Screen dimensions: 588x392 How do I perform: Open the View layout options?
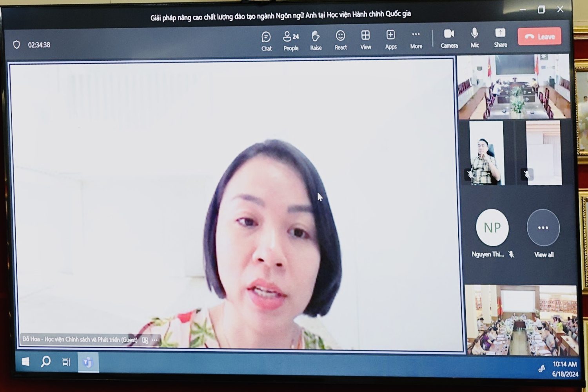pos(365,40)
